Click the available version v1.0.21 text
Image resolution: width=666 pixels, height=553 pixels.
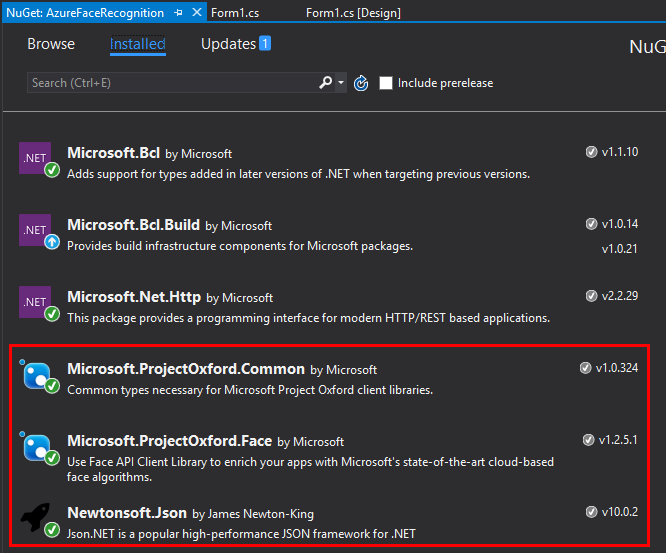620,249
